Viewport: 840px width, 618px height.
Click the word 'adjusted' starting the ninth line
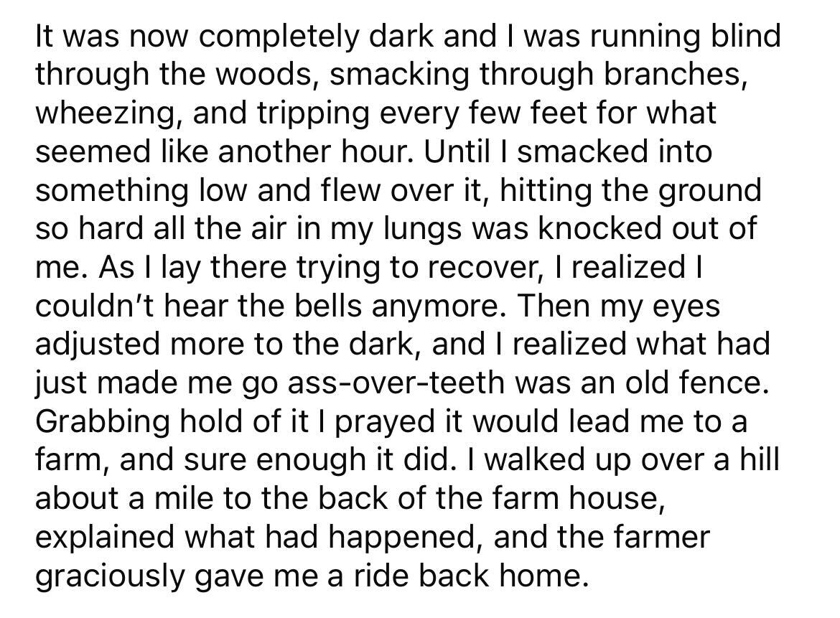coord(98,345)
